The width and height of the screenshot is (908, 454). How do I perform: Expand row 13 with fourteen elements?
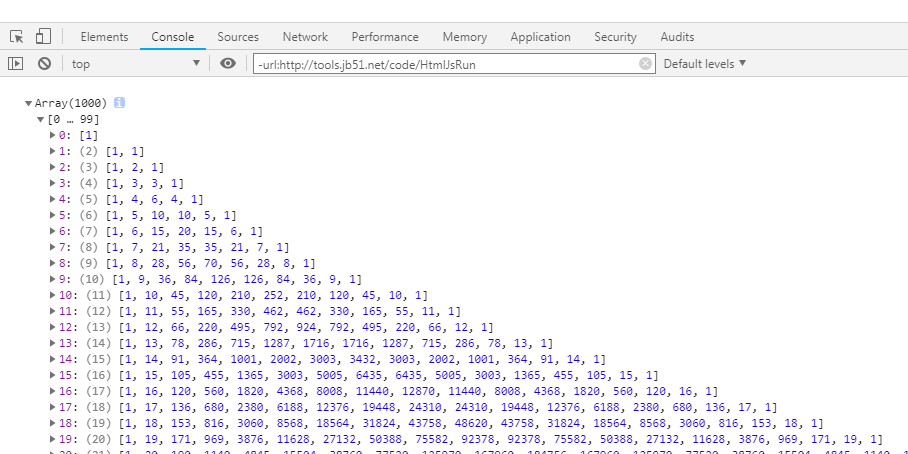53,343
